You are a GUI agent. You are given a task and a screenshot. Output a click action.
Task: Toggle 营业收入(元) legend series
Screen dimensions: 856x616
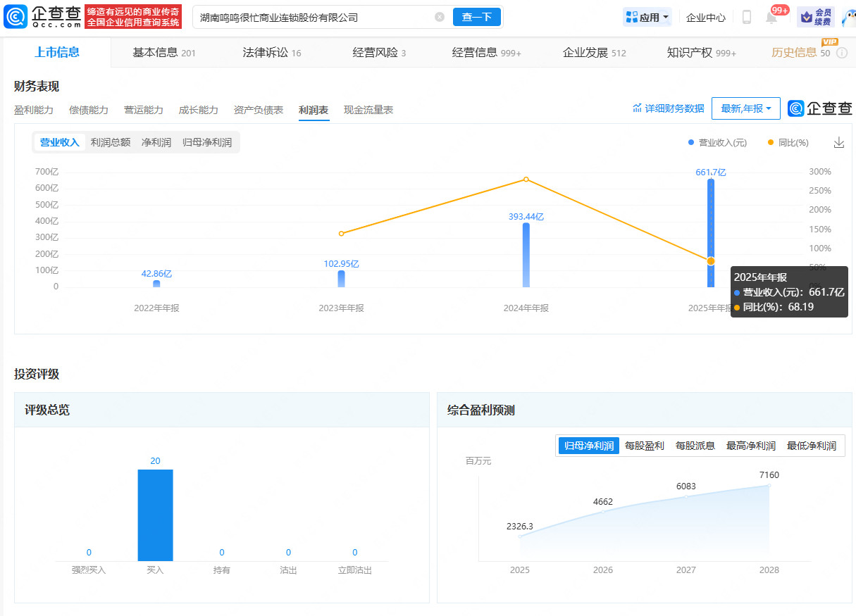point(717,142)
